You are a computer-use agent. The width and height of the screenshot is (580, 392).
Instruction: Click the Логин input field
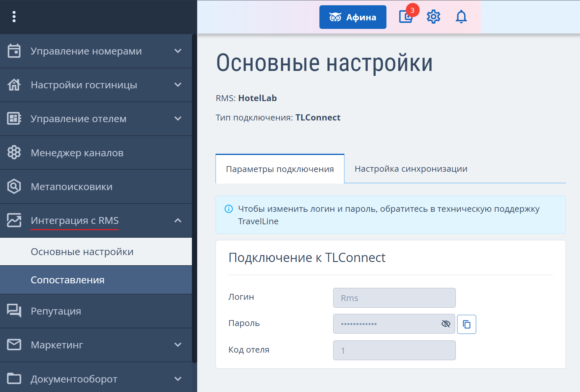[394, 298]
